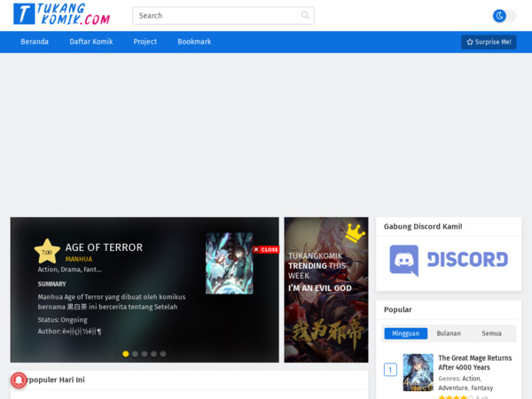
Task: Click the Fantasy genre link
Action: pos(482,387)
